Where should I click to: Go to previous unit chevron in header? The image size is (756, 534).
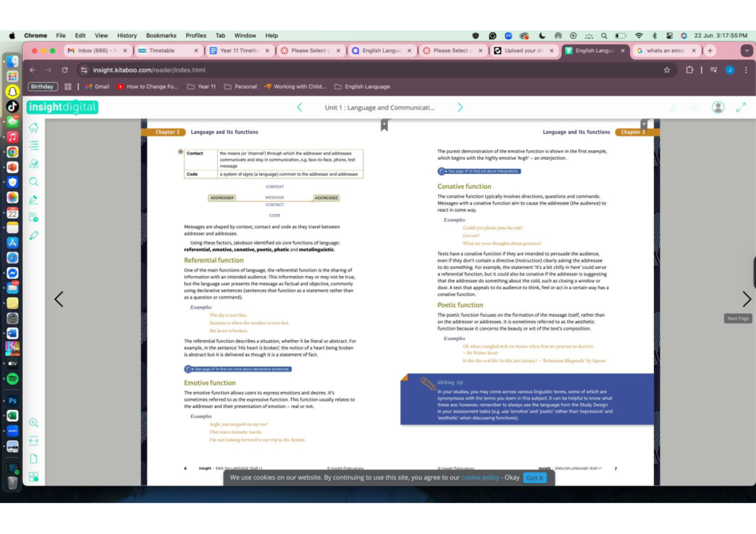(299, 108)
